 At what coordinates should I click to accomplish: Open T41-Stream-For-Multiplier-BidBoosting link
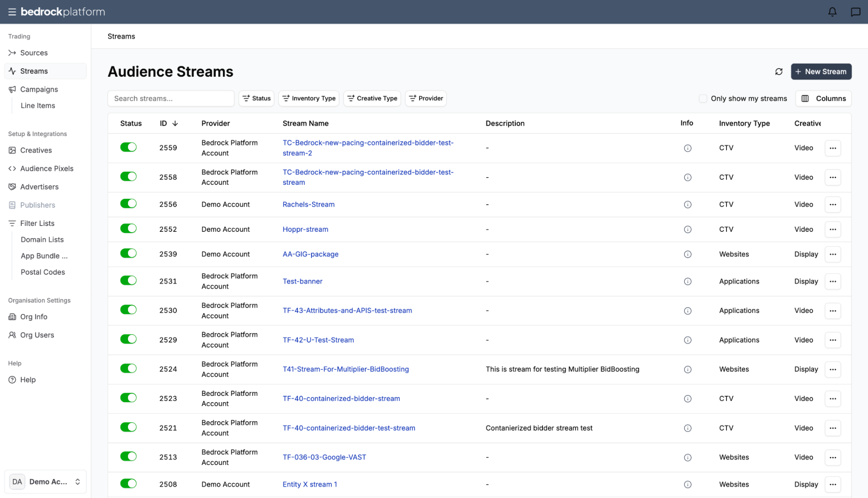pos(345,369)
